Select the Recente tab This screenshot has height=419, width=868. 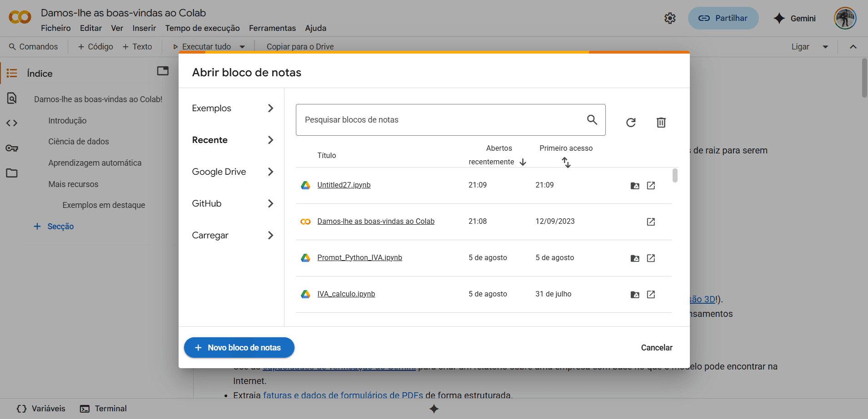click(x=233, y=140)
